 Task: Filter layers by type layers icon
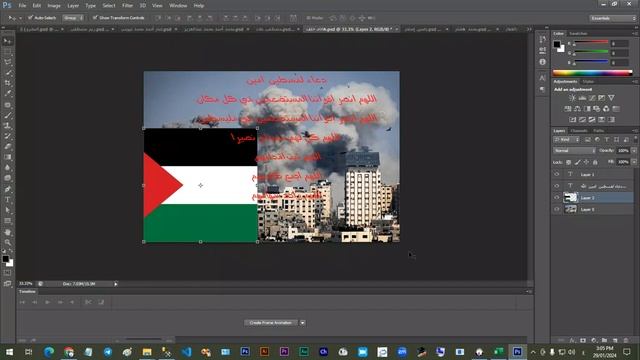pos(607,140)
